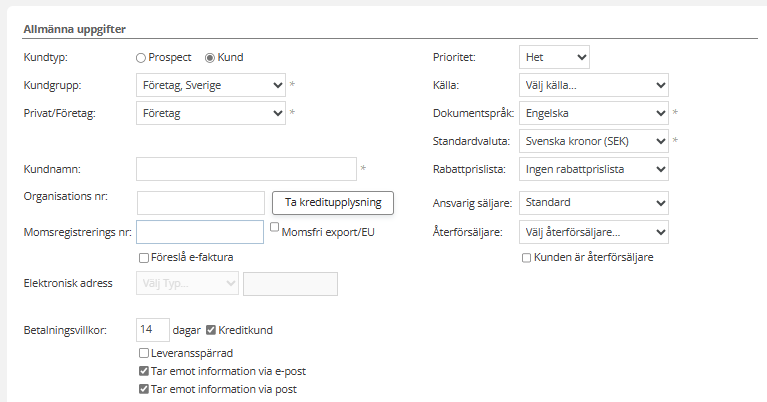Screen dimensions: 767x402
Task: Open the Källa dropdown
Action: point(593,85)
